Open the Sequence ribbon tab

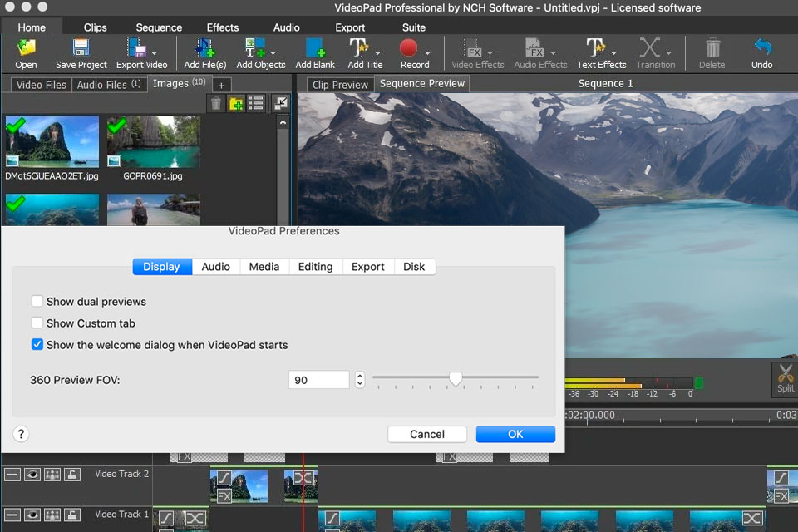[x=159, y=27]
